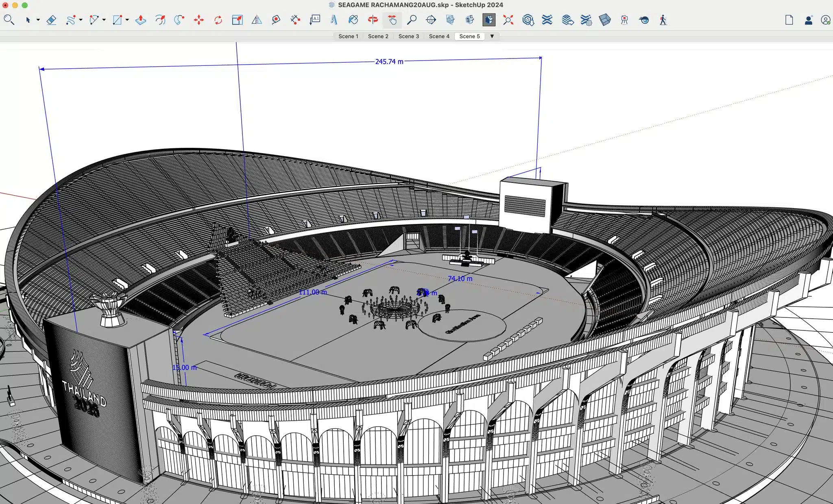833x504 pixels.
Task: Expand the Select tool dropdown arrow
Action: click(x=37, y=20)
